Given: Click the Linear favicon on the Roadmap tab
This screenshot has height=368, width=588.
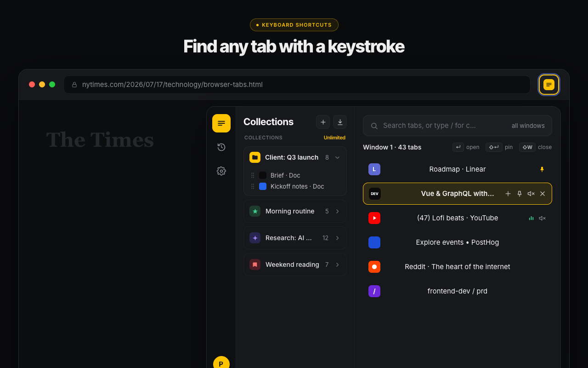Looking at the screenshot, I should pos(374,169).
